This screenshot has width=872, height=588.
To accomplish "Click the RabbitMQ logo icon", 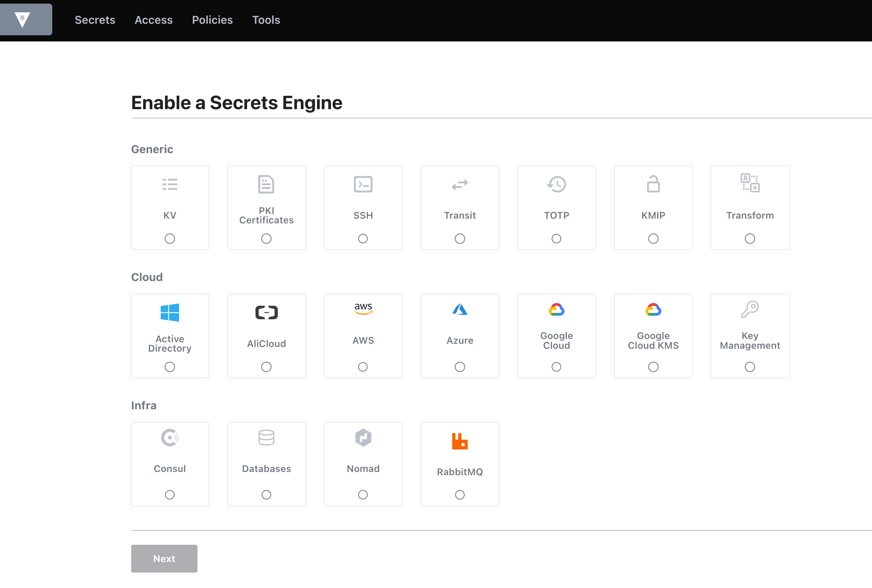I will [460, 441].
